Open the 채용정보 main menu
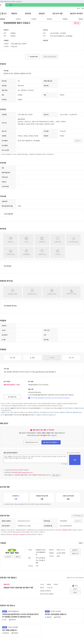The image size is (84, 644). 14,14
